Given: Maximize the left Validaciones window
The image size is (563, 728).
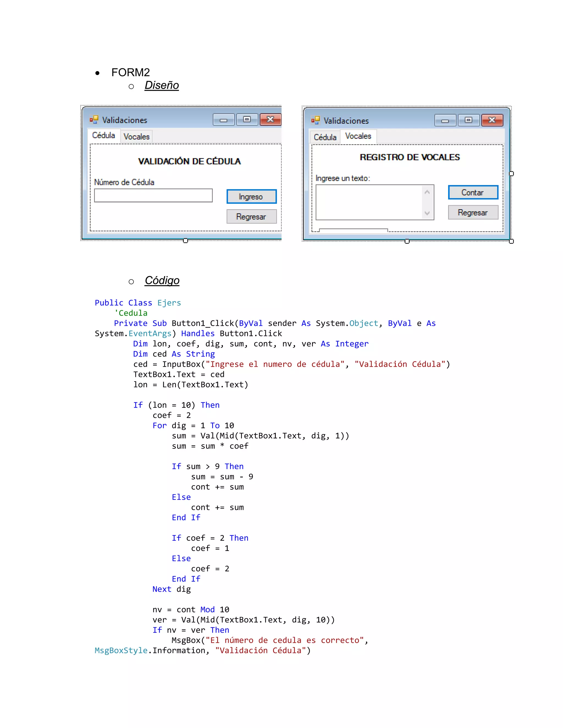Looking at the screenshot, I should coord(247,119).
